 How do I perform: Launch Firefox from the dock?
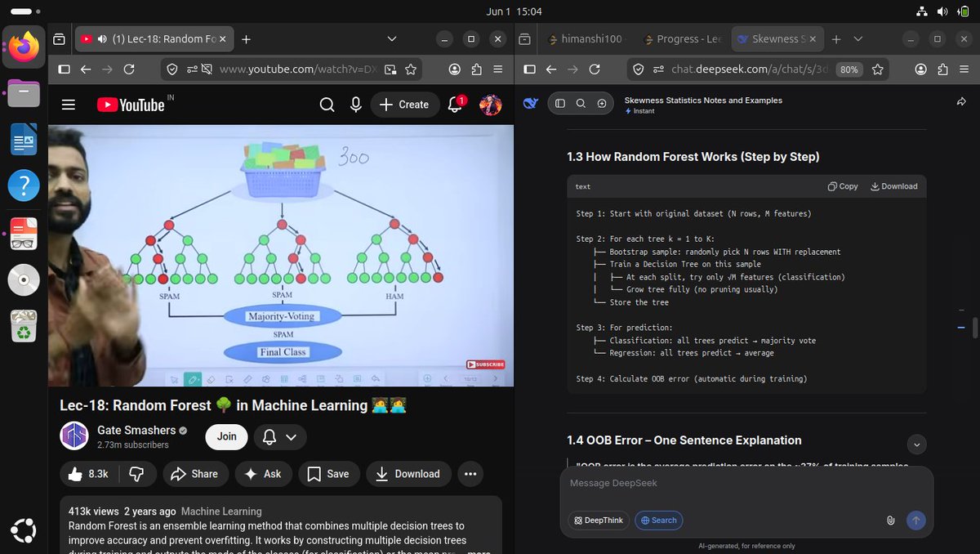pos(24,47)
